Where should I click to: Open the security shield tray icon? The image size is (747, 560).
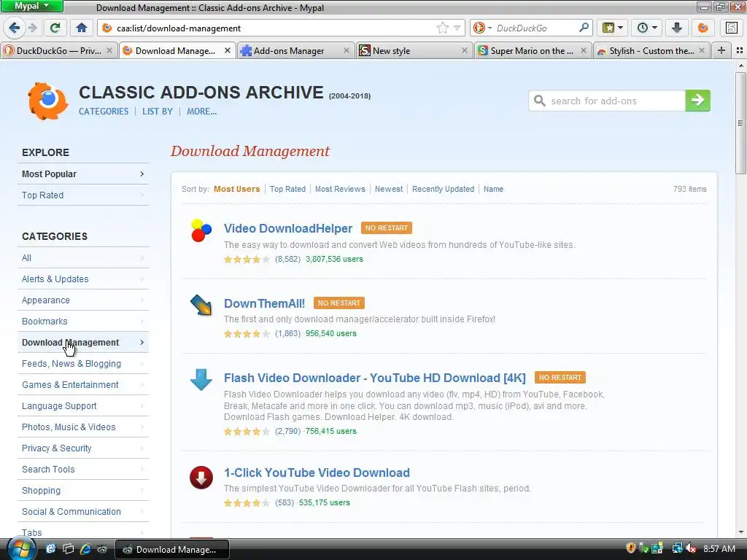[631, 548]
